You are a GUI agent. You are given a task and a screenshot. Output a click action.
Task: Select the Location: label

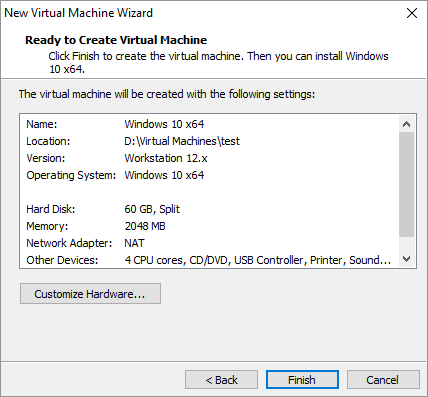(48, 141)
